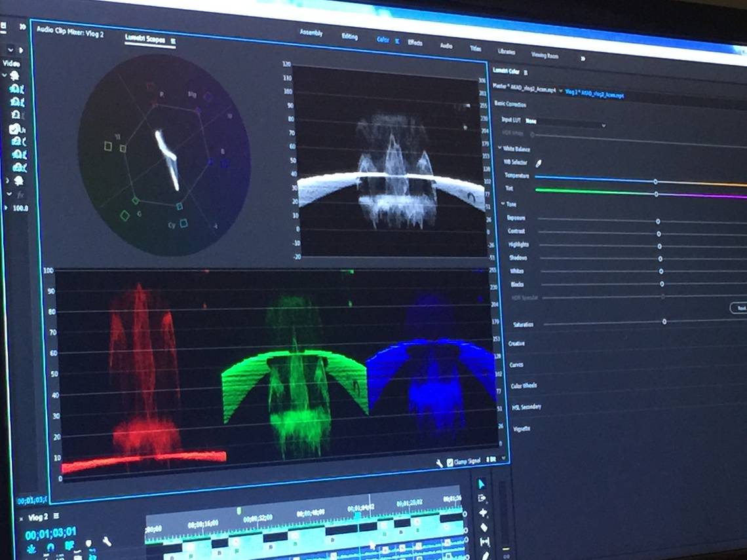The height and width of the screenshot is (560, 747).
Task: Open timeline display settings wrench
Action: pos(107,542)
